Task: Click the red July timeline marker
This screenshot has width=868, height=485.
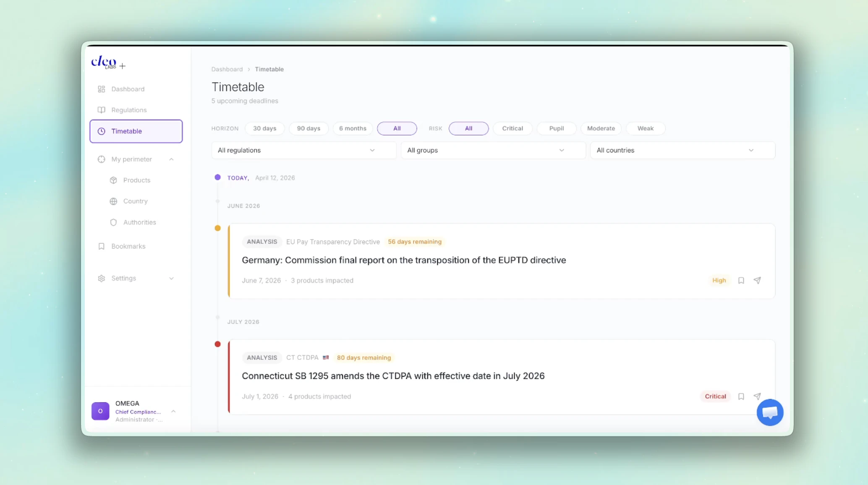Action: pyautogui.click(x=217, y=344)
